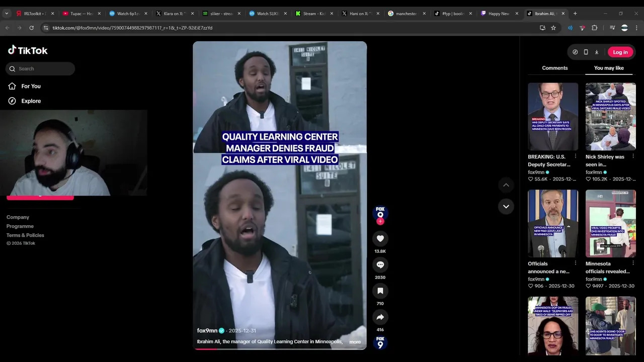Open FOX 9 sound disc icon
The width and height of the screenshot is (644, 362).
(x=380, y=342)
